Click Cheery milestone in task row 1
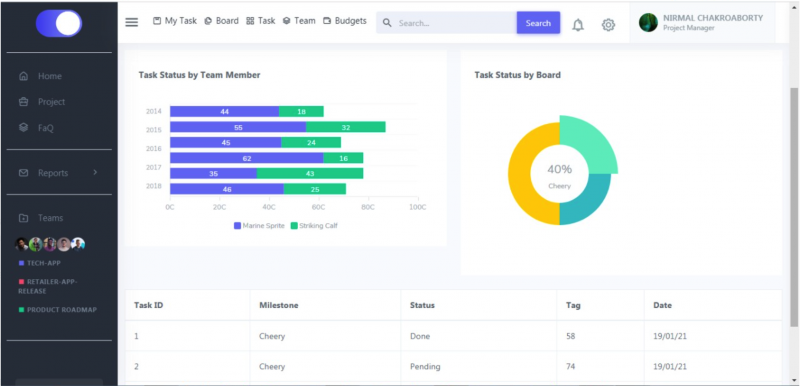 [x=272, y=337]
